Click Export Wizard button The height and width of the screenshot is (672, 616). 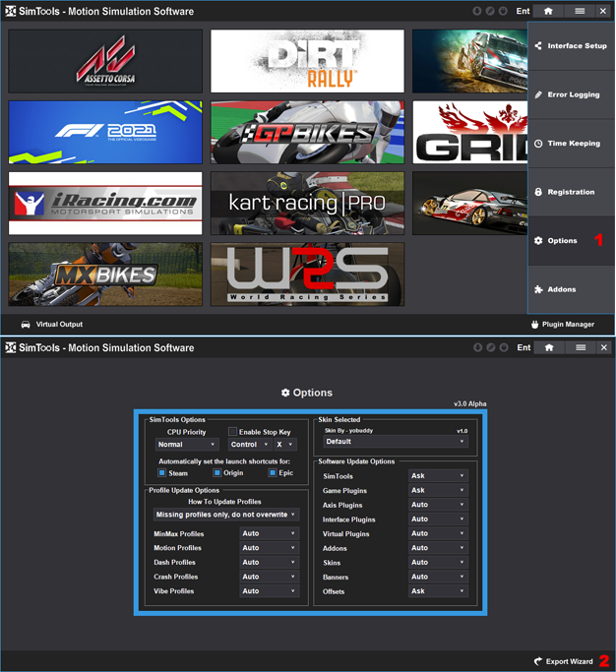564,661
